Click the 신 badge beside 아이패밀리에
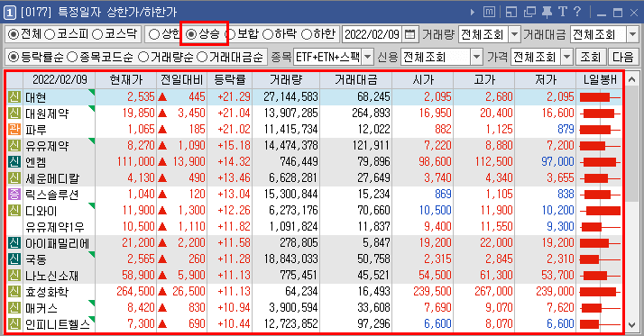 [14, 243]
